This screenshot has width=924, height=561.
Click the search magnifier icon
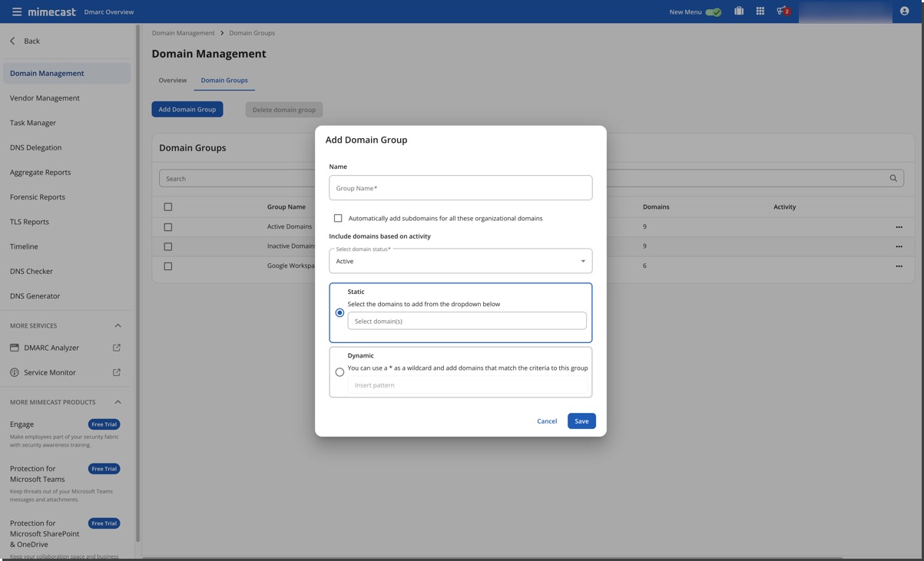coord(893,178)
